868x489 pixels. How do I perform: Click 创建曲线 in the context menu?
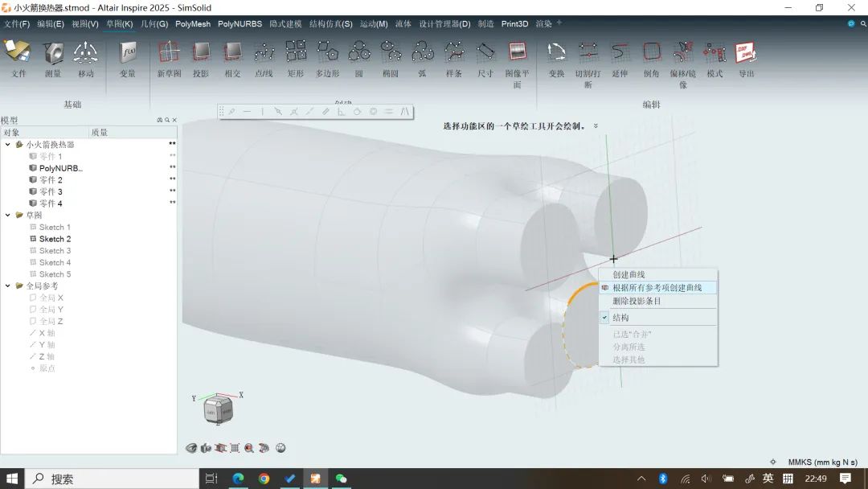coord(628,274)
